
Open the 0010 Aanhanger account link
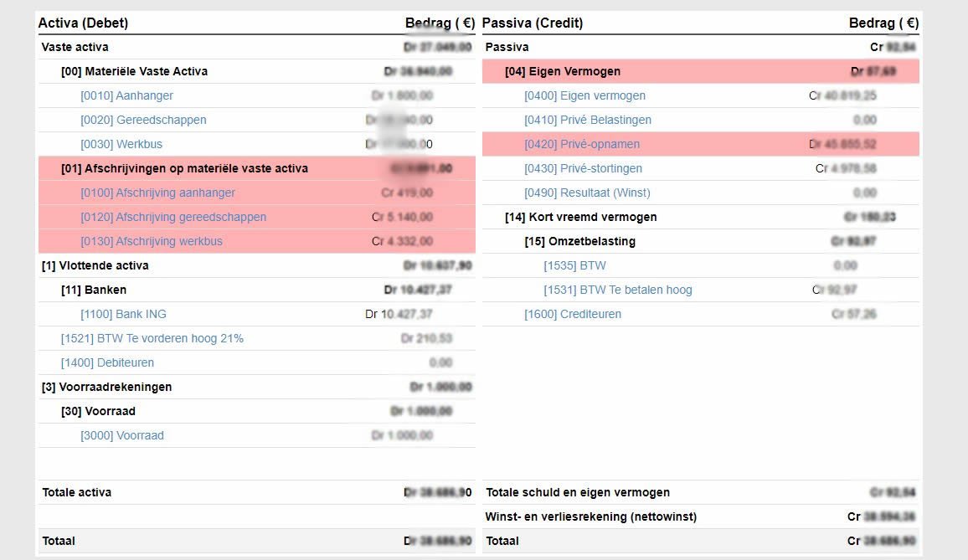pyautogui.click(x=126, y=95)
